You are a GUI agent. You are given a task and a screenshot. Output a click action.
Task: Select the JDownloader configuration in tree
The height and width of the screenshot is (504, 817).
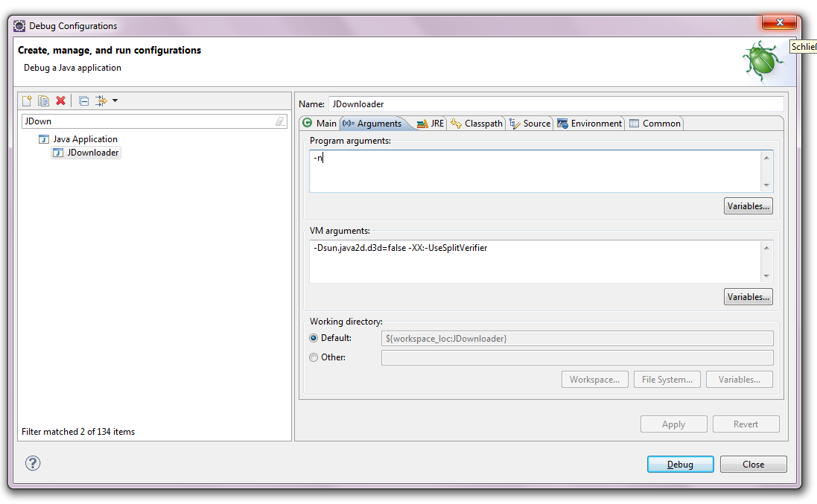tap(92, 153)
